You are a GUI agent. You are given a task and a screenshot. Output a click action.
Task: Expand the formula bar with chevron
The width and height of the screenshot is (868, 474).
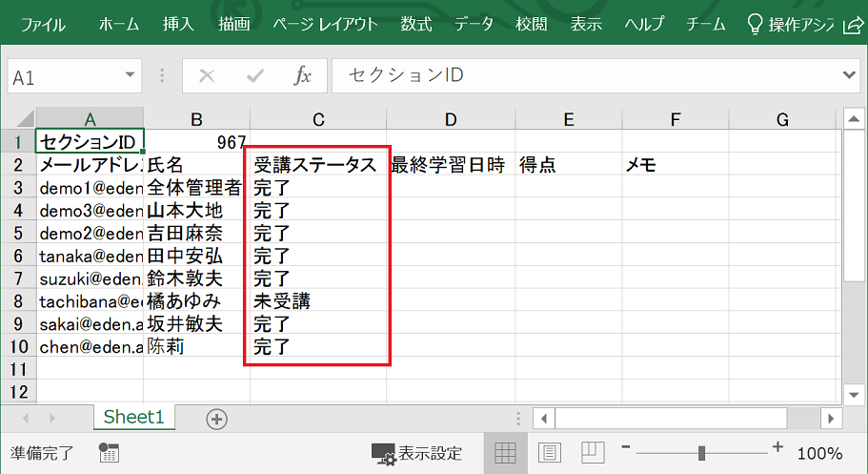849,74
